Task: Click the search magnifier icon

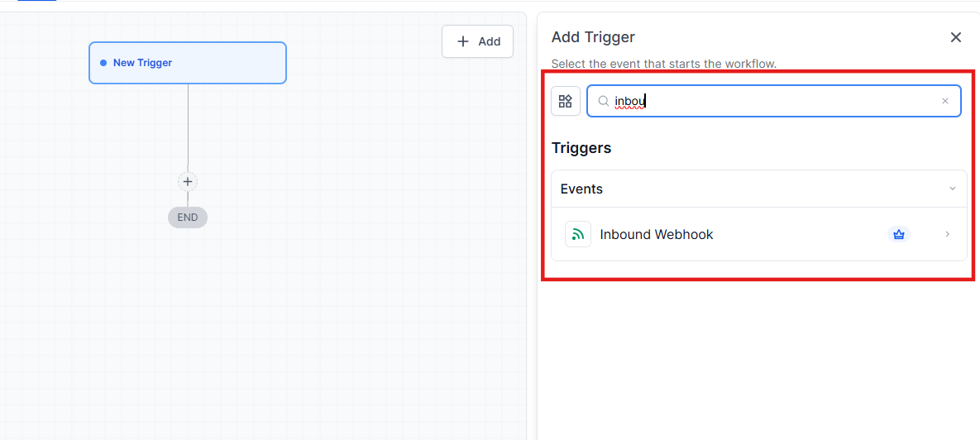Action: (604, 101)
